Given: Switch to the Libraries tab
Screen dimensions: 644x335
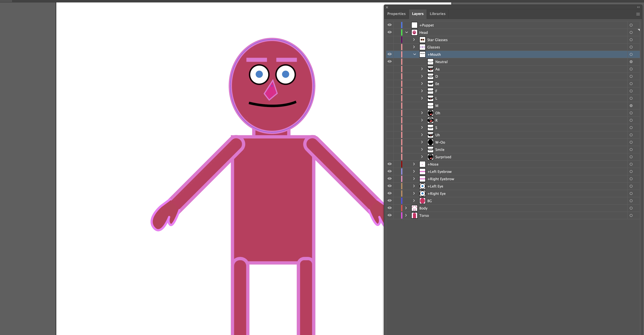Looking at the screenshot, I should [x=437, y=14].
